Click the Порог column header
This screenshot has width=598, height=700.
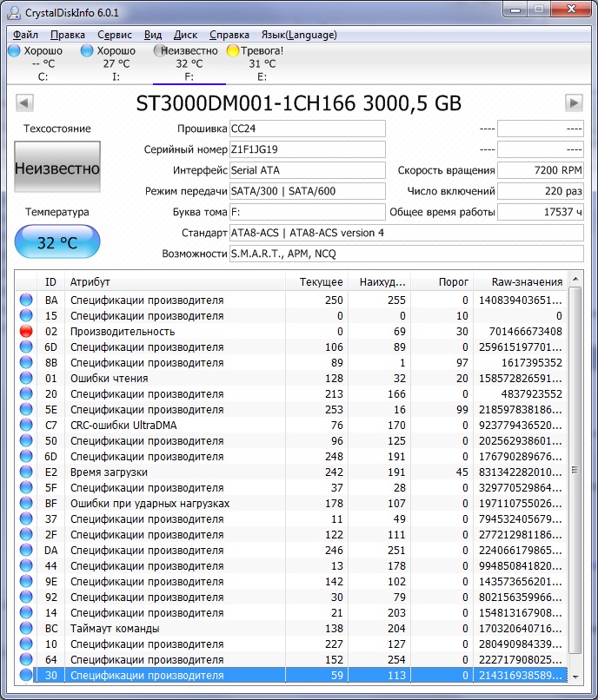coord(442,282)
